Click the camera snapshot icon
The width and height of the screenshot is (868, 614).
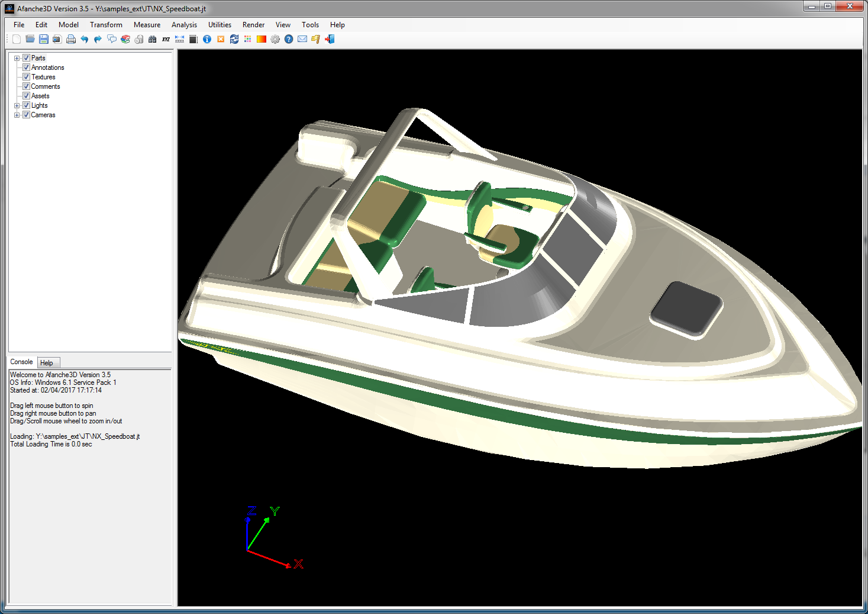pos(57,39)
